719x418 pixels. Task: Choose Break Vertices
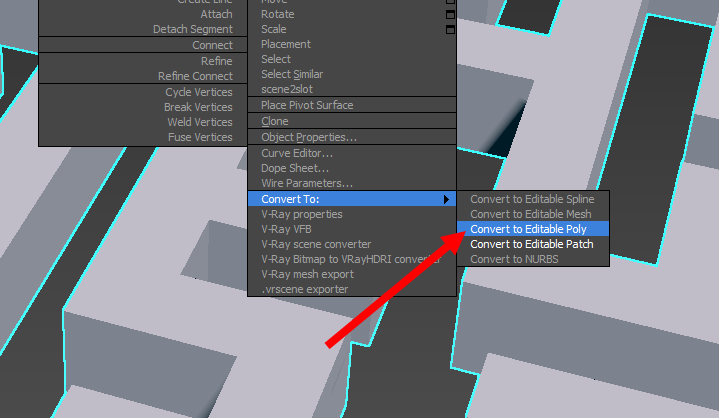[143, 107]
